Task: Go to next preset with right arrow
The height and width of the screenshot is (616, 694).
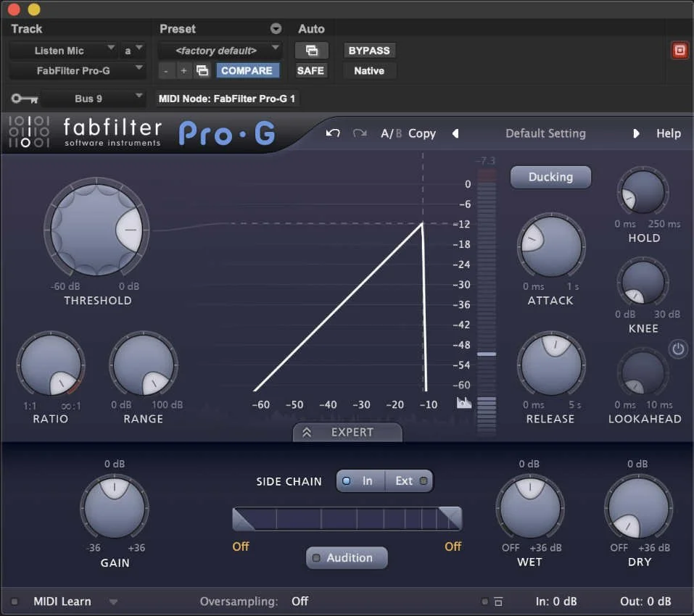Action: click(x=636, y=133)
